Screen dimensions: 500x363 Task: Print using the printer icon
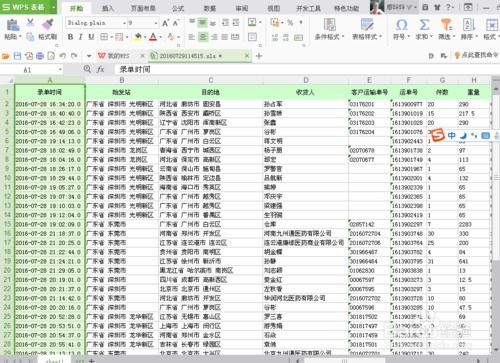click(x=40, y=56)
